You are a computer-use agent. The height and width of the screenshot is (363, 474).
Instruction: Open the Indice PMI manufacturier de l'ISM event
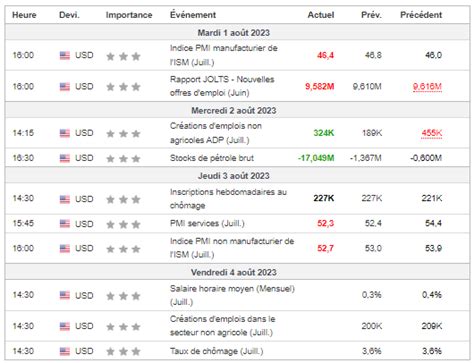[224, 55]
